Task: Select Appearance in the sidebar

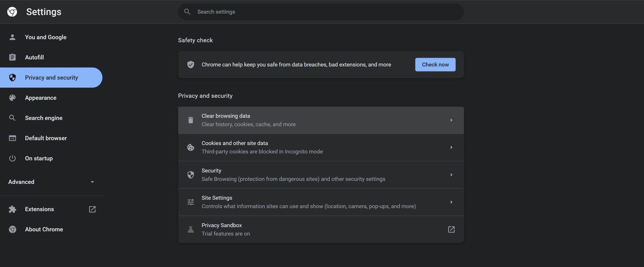Action: pos(41,98)
